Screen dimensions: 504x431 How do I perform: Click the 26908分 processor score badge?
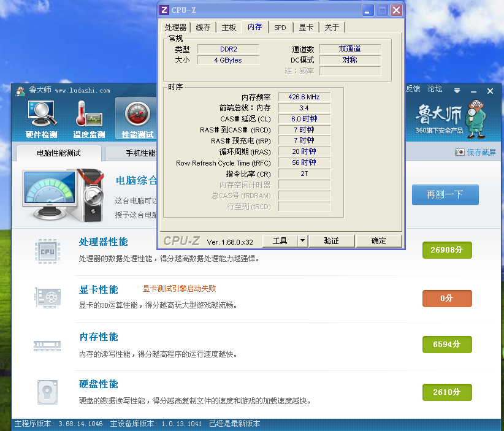[x=447, y=250]
